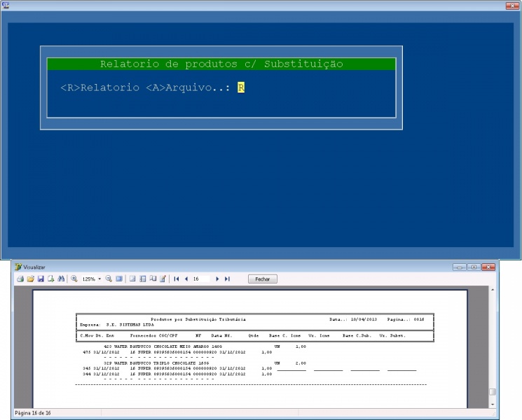Go to the first page of the report
The height and width of the screenshot is (420, 522).
tap(177, 279)
